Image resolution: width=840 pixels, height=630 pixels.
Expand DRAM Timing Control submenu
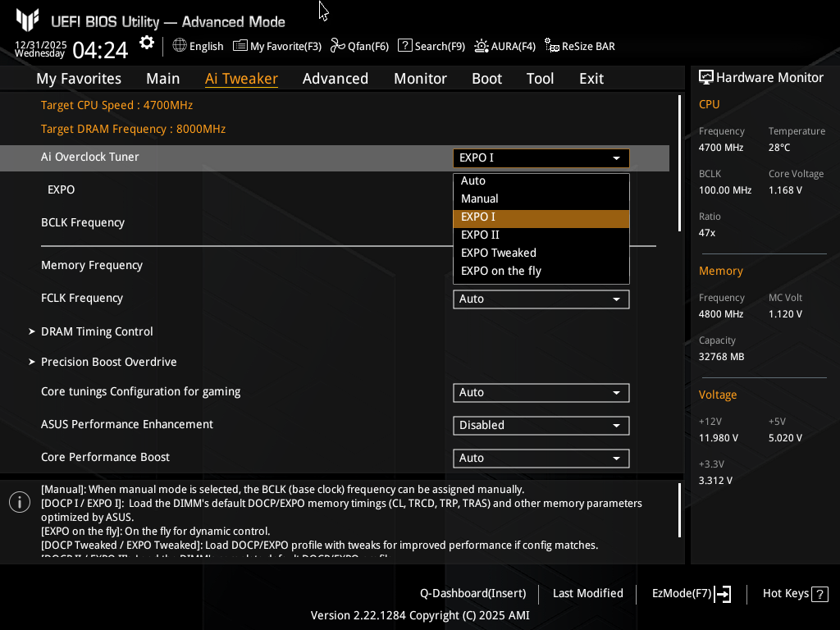tap(97, 331)
